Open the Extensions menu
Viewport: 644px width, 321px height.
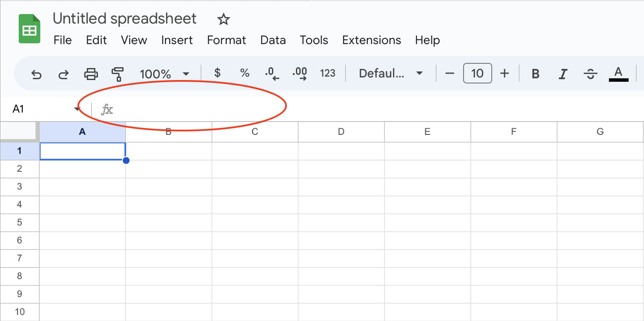pos(371,40)
